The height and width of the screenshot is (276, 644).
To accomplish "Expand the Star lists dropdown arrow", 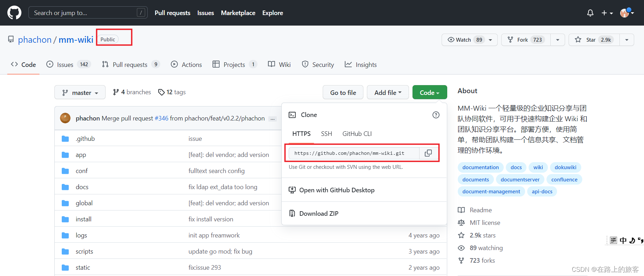I will (x=627, y=40).
